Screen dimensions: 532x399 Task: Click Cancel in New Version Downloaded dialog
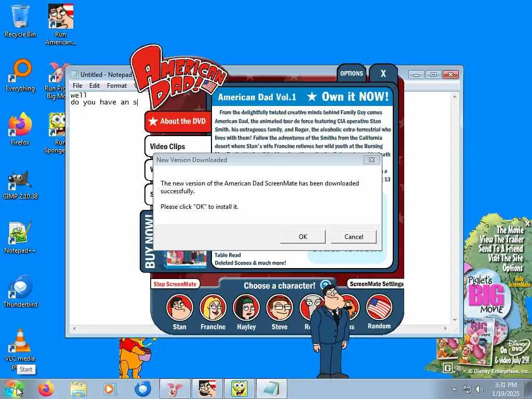[x=353, y=237]
